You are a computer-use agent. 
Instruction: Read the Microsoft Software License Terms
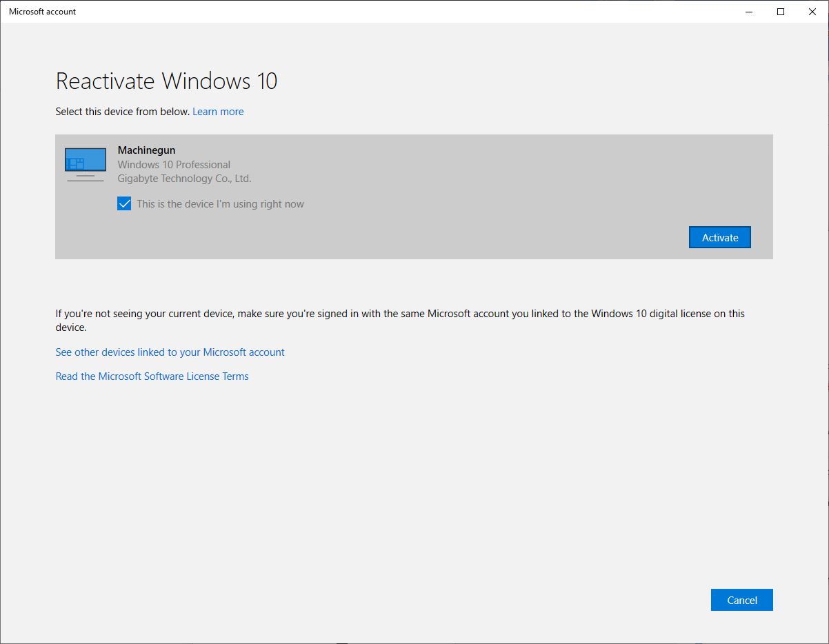pos(152,376)
